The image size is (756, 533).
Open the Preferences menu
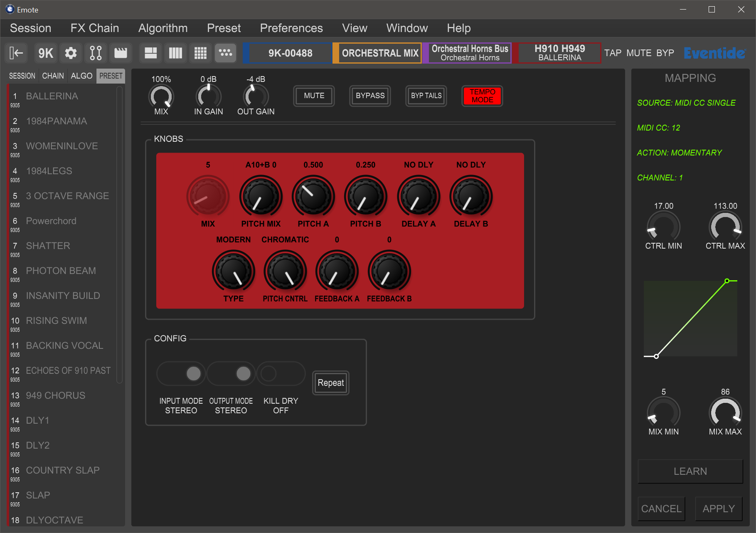[291, 28]
